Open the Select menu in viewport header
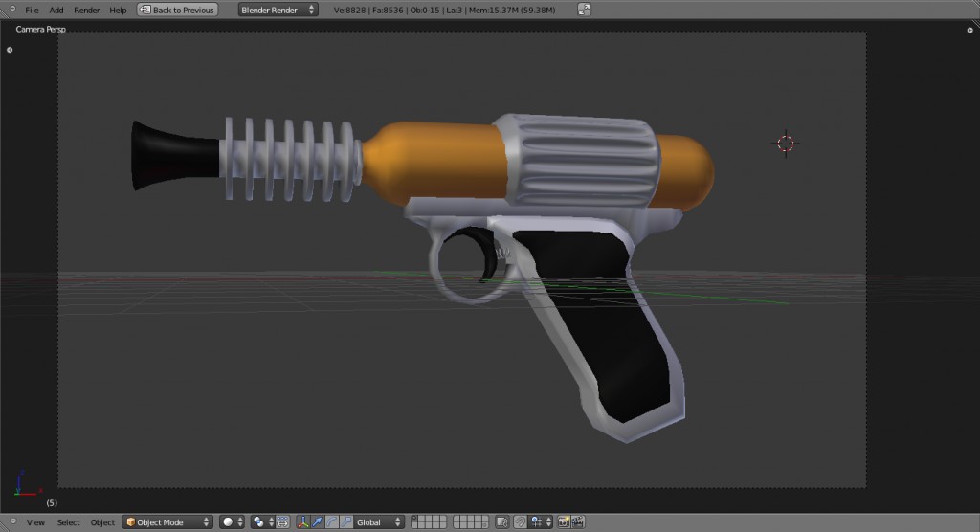980x532 pixels. (x=68, y=522)
